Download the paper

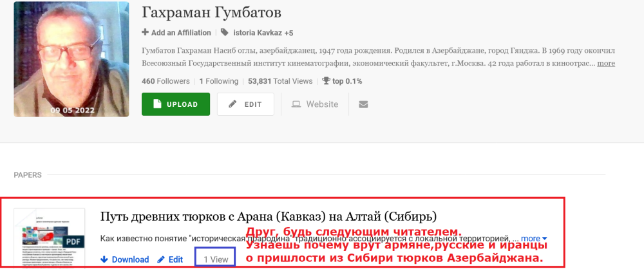124,259
